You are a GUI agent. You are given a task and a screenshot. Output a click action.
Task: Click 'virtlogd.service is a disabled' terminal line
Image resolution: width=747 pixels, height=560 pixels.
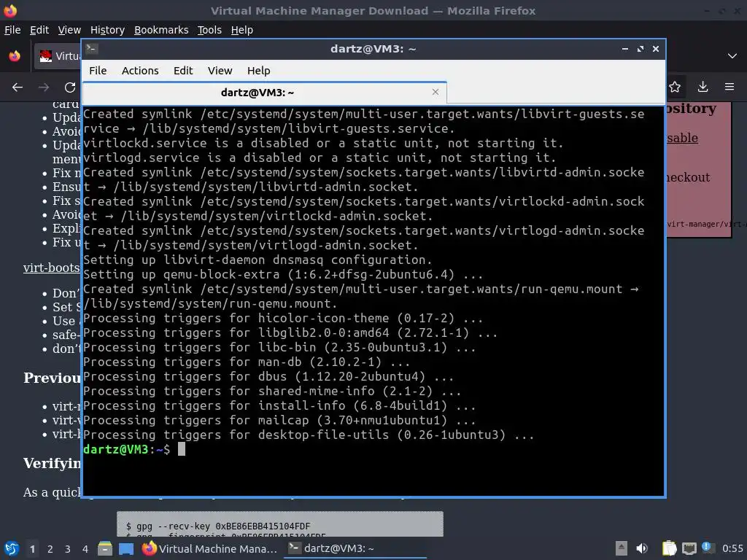click(320, 157)
